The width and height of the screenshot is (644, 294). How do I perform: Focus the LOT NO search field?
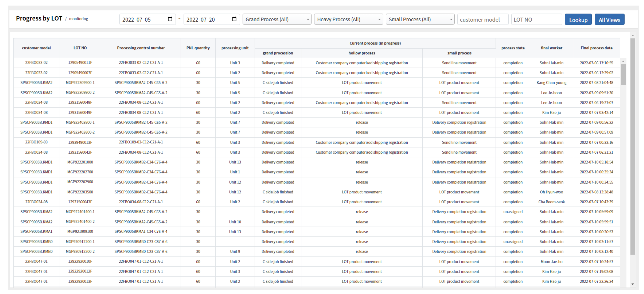[536, 19]
